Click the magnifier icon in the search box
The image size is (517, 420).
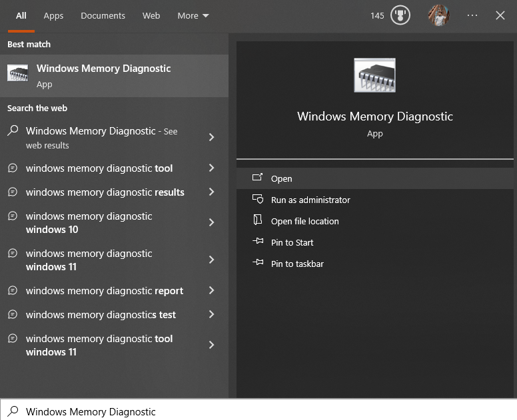(x=13, y=411)
